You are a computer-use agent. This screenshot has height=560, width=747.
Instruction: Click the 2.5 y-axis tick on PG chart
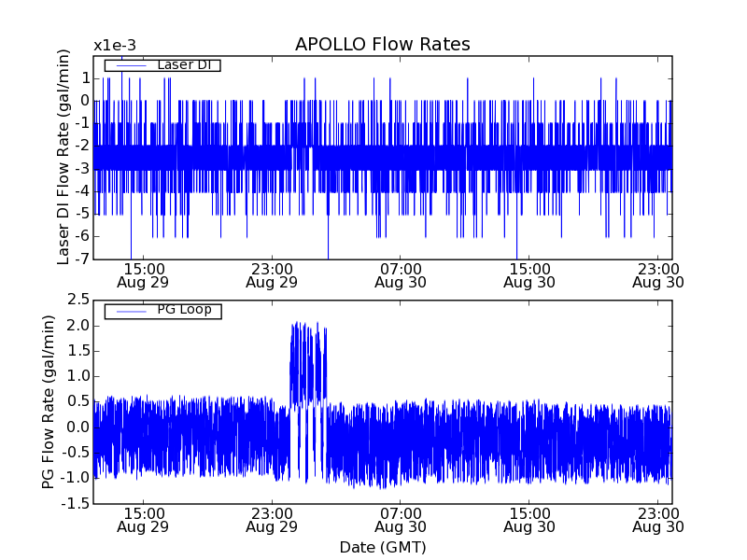pyautogui.click(x=78, y=300)
